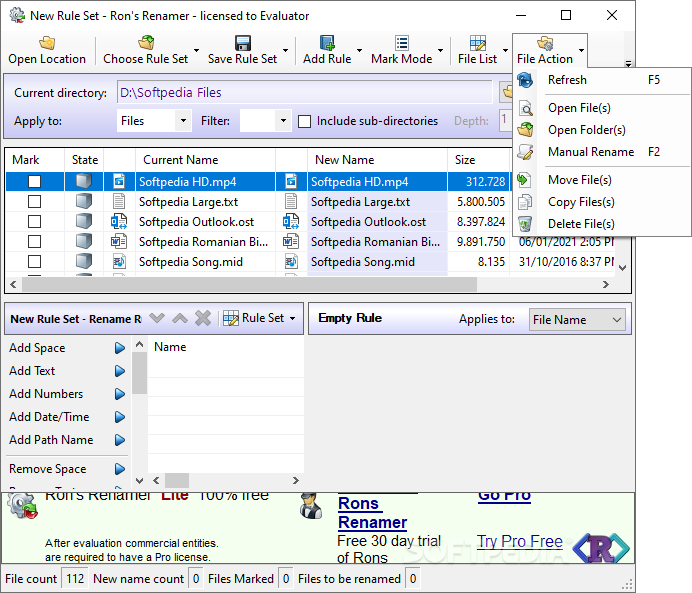Viewport: 692px width, 593px height.
Task: Click the Delete File(s) trash icon
Action: pos(525,224)
